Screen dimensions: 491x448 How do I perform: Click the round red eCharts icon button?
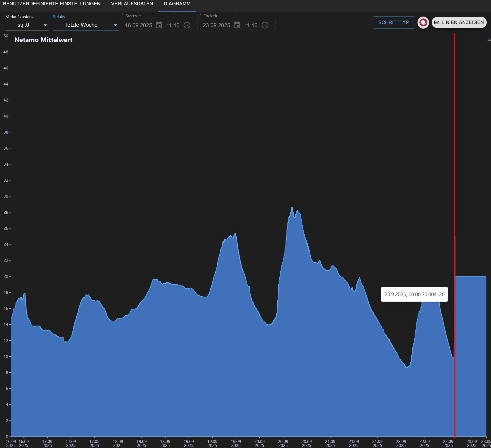tap(423, 22)
